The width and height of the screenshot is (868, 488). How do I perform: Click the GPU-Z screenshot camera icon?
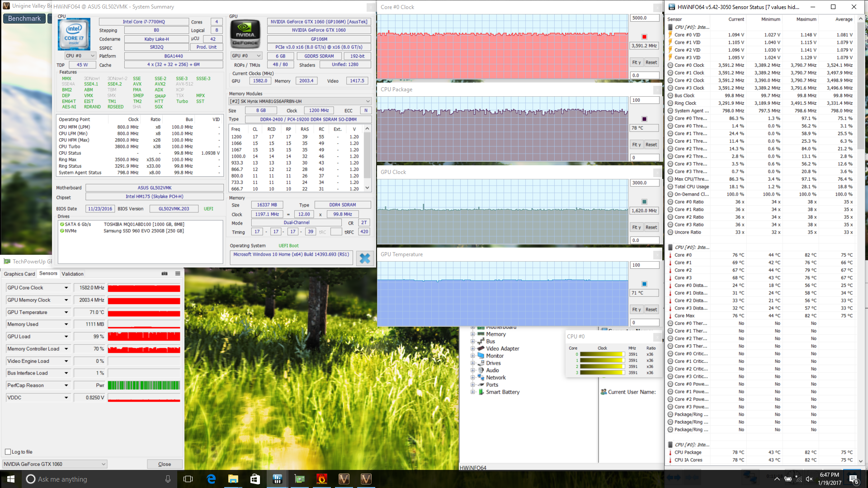(165, 274)
